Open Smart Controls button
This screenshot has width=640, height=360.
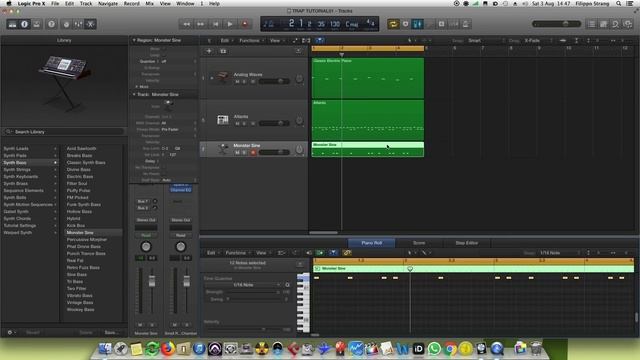[x=66, y=24]
